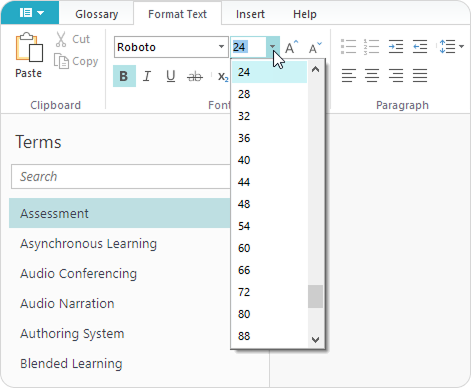
Task: Choose font size 32 in list
Action: click(269, 116)
